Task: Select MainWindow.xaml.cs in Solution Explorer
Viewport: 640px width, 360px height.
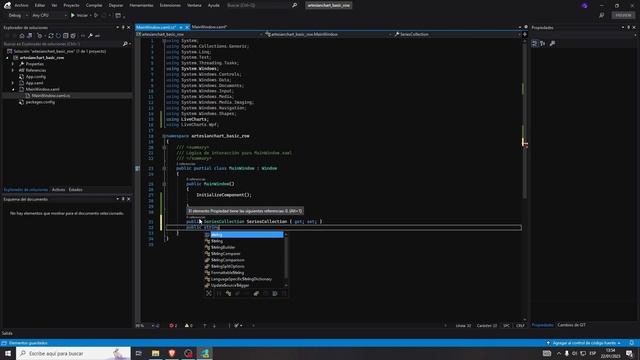Action: pyautogui.click(x=51, y=96)
